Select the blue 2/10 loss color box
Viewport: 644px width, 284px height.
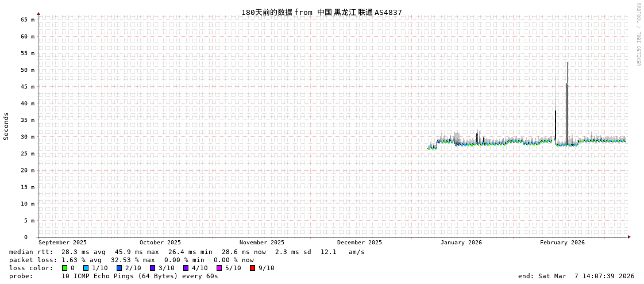point(119,268)
